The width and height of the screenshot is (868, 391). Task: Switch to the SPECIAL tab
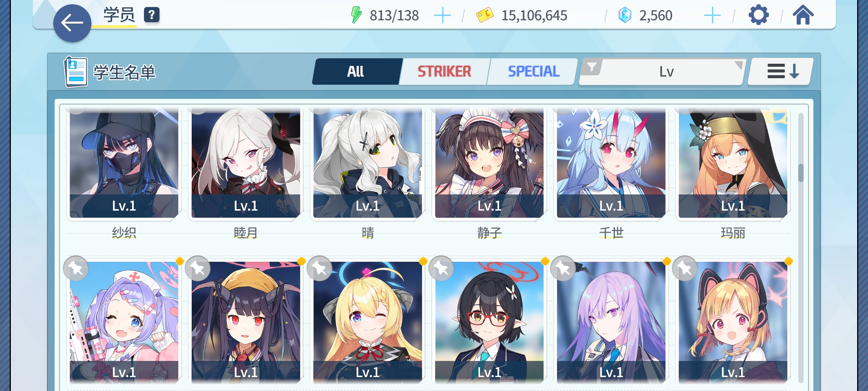click(533, 71)
